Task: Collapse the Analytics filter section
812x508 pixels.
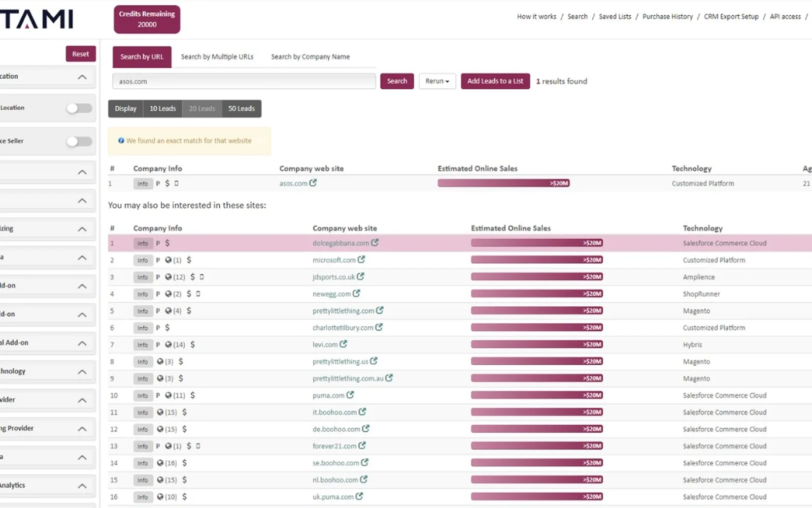Action: (82, 486)
